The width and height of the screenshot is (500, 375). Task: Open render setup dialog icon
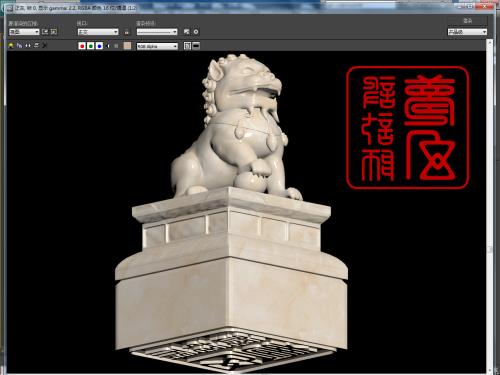[x=187, y=32]
